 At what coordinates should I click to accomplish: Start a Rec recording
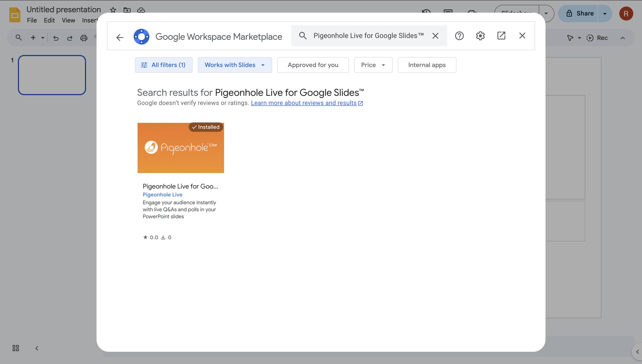pyautogui.click(x=597, y=38)
